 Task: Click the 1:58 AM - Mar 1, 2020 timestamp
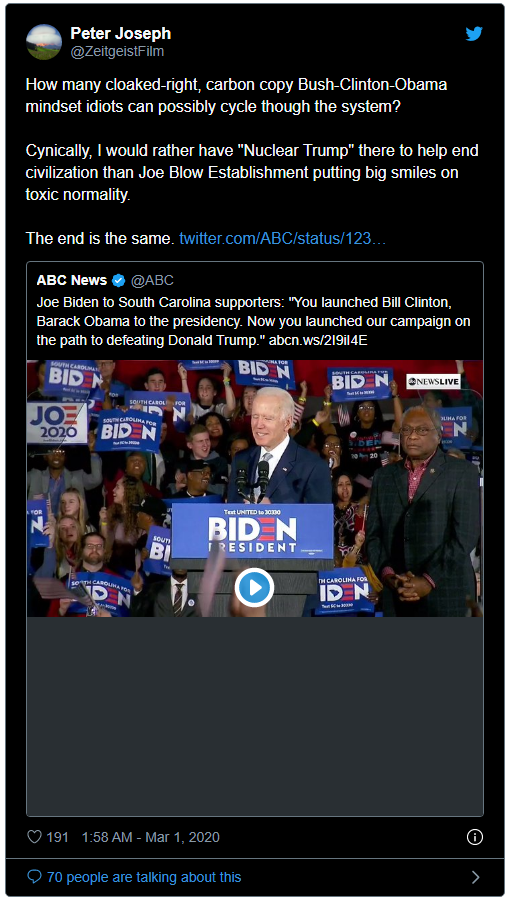pos(151,837)
